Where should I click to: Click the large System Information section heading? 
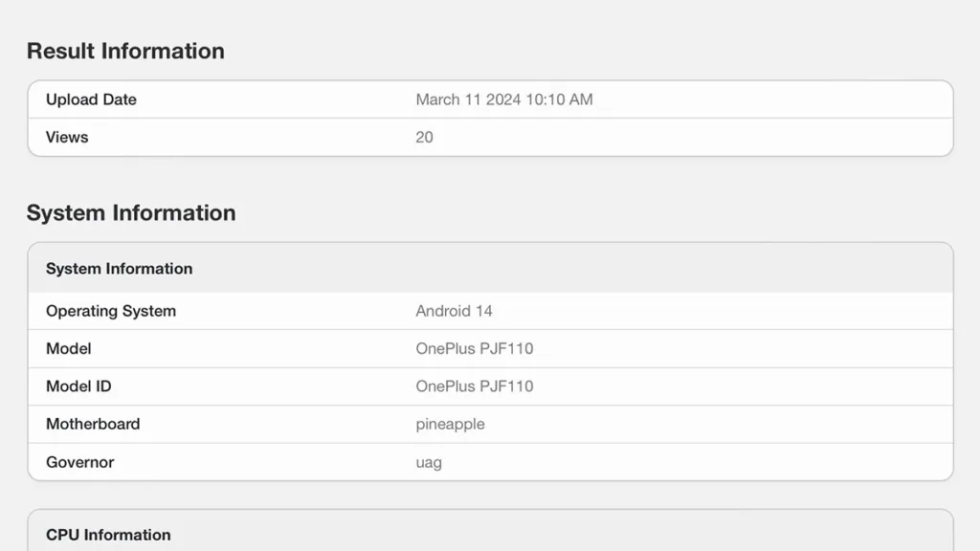131,213
